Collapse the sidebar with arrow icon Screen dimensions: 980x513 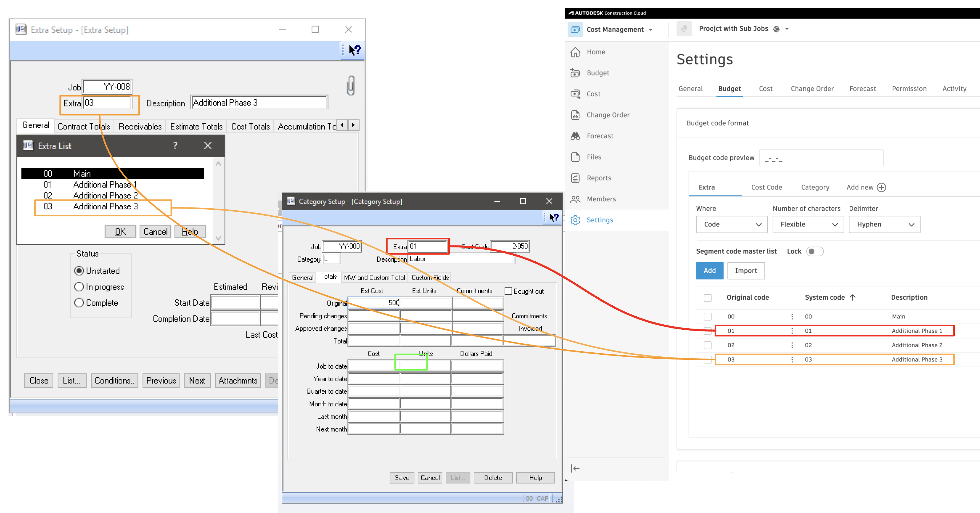coord(575,468)
